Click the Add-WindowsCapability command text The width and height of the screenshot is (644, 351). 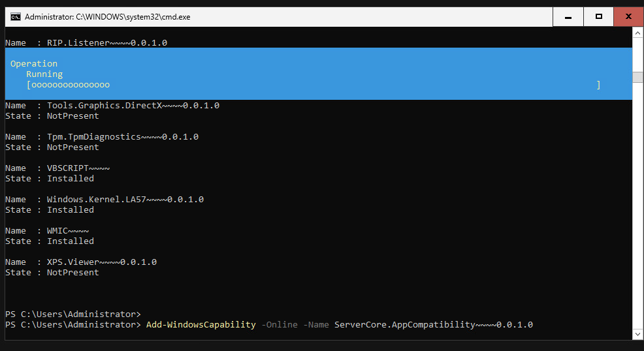[201, 324]
